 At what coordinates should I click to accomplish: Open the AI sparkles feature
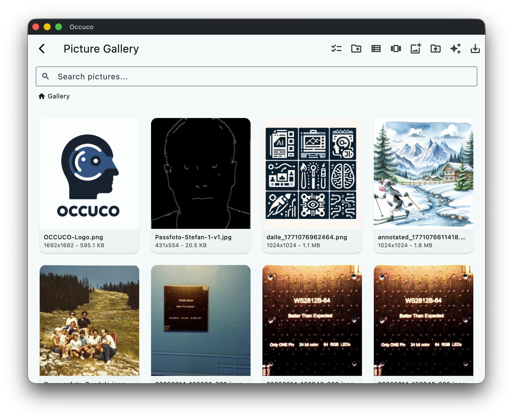455,49
